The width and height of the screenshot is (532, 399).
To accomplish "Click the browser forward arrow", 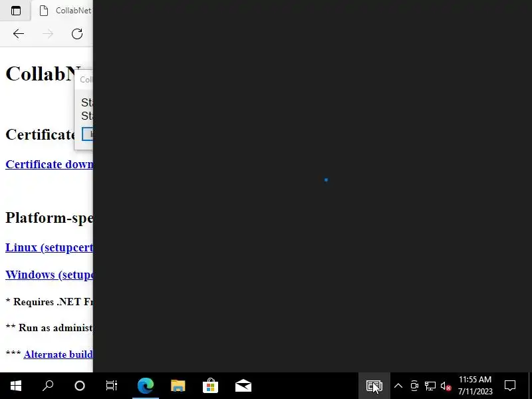I will click(48, 34).
